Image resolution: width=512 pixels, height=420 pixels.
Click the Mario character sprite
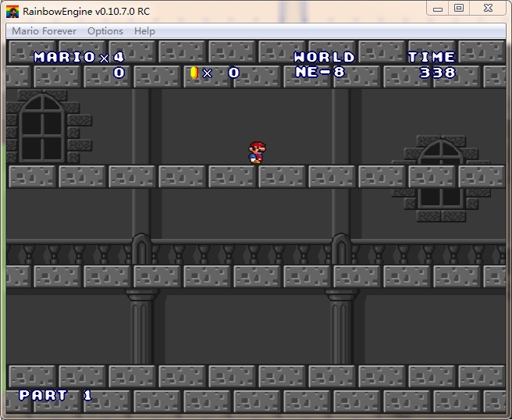[258, 152]
